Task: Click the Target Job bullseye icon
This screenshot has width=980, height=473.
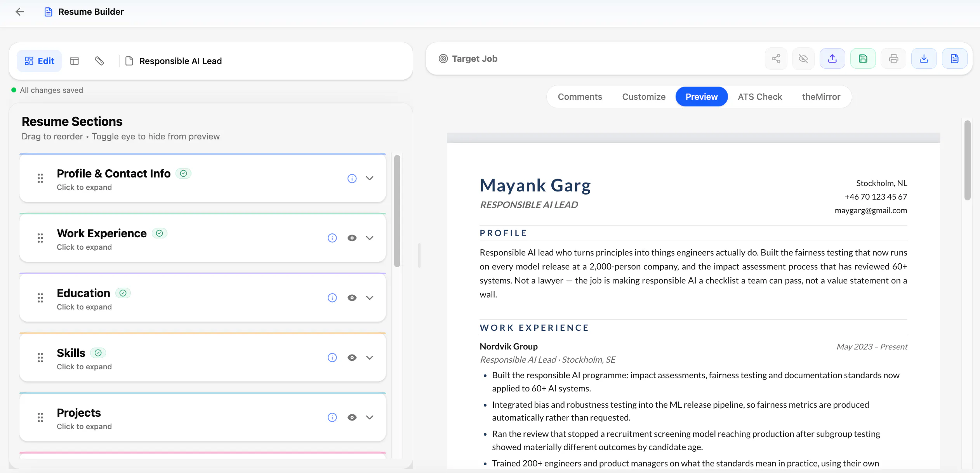Action: click(443, 59)
